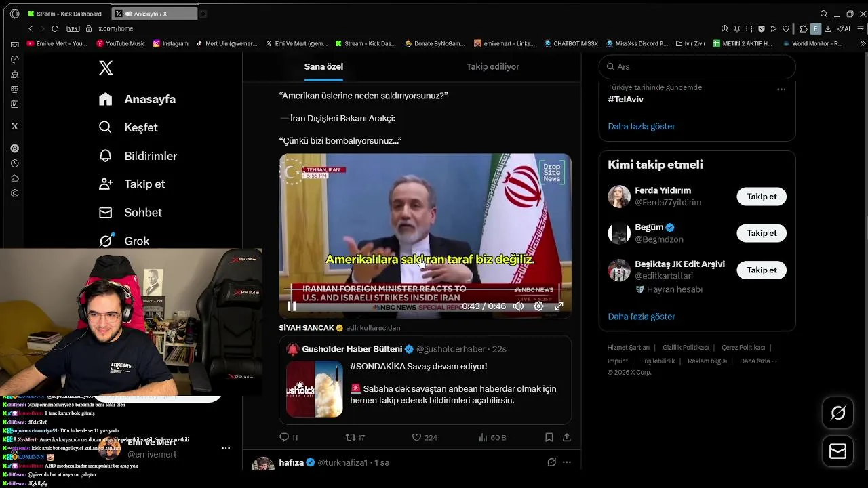Open Opera sidebar history clock icon
The image size is (868, 488).
click(x=14, y=163)
